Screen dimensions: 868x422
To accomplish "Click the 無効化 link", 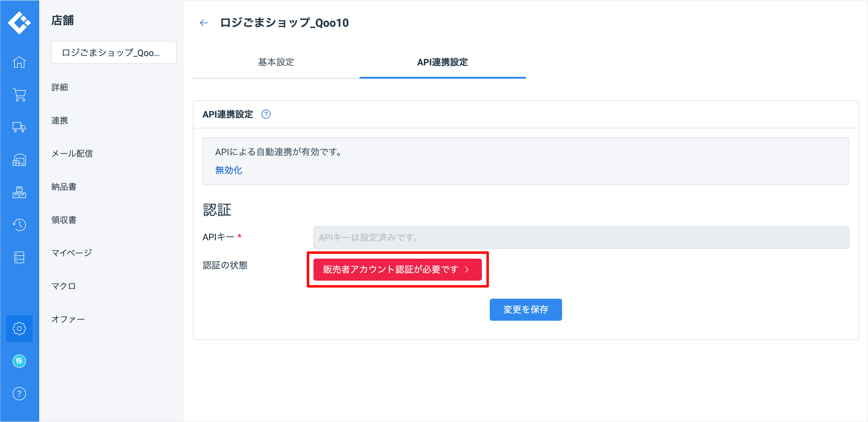I will tap(228, 170).
